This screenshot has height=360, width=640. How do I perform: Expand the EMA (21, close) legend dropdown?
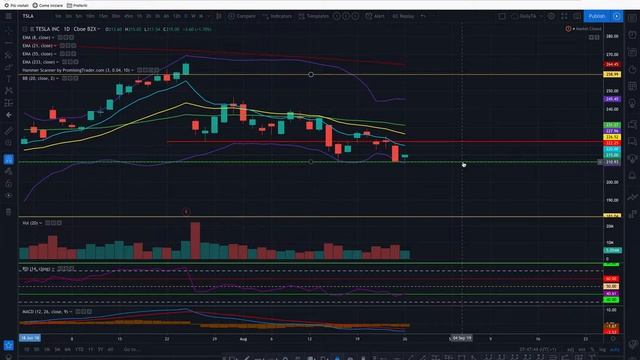(x=56, y=46)
